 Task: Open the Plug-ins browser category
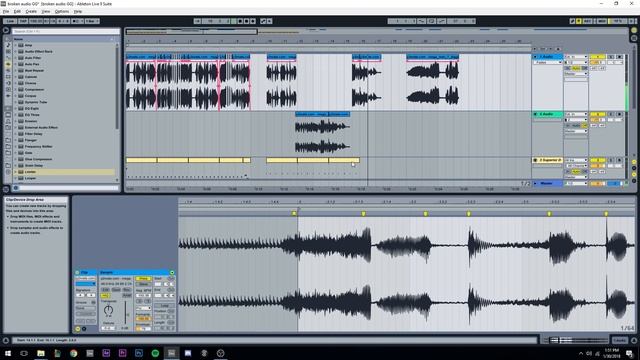tap(8, 83)
